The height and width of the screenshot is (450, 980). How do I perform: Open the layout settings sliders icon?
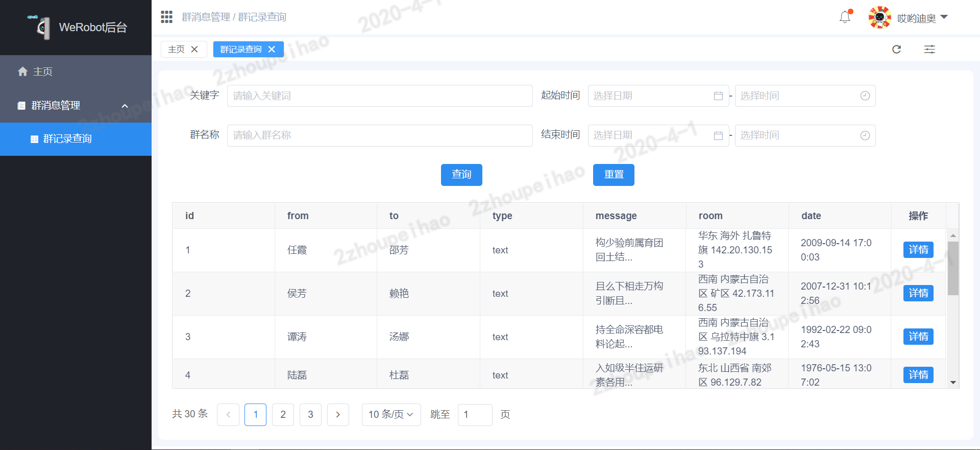929,49
